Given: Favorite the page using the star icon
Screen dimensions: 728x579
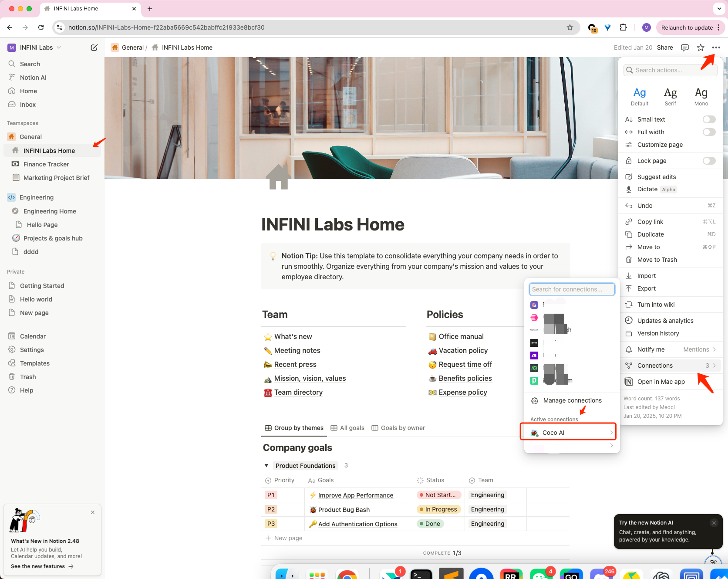Looking at the screenshot, I should [x=700, y=47].
